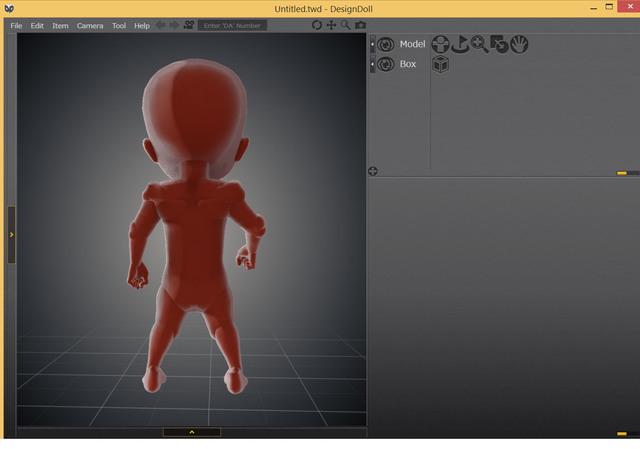Screen dimensions: 640x449
Task: Toggle visibility of the Box object
Action: pos(386,64)
